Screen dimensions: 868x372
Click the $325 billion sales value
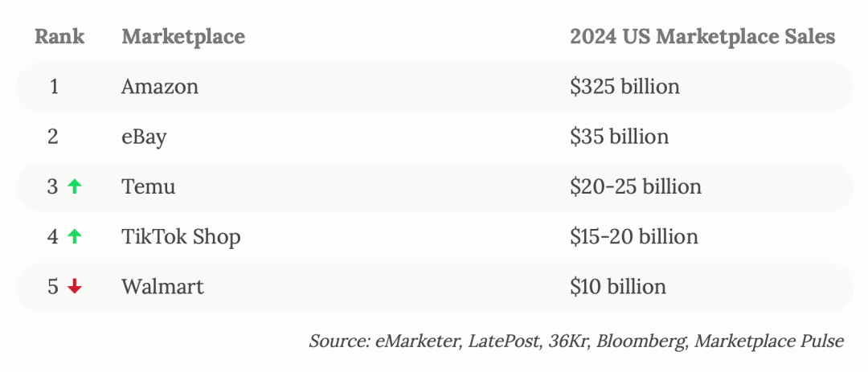625,87
